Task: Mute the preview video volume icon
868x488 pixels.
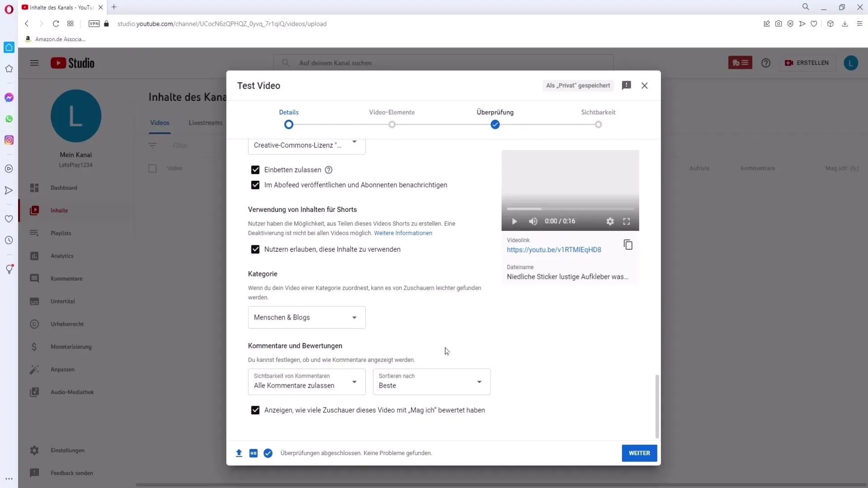Action: click(x=533, y=221)
